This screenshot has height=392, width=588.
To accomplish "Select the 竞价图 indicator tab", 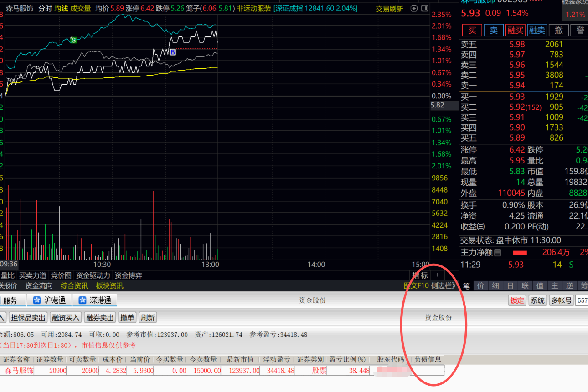I will (61, 275).
